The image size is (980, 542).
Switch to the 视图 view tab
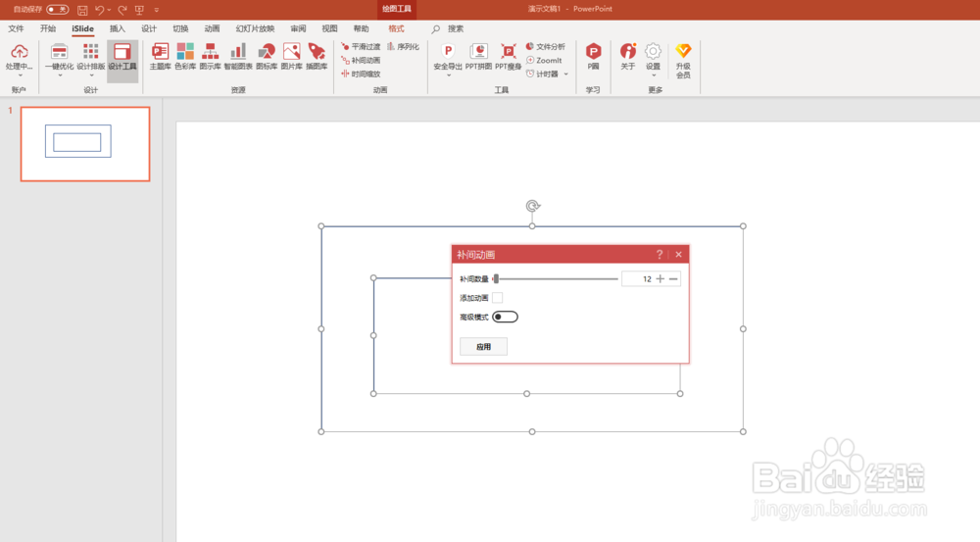329,28
